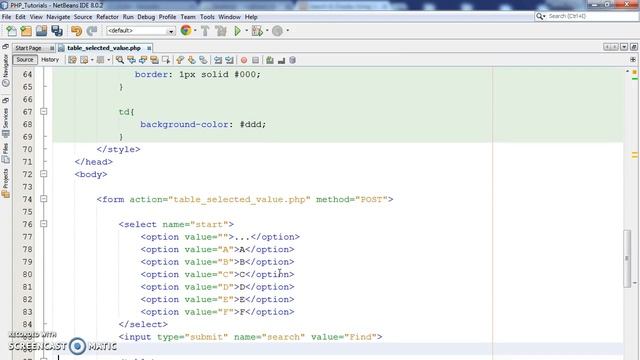The image size is (640, 360).
Task: Build project with the hammer icon
Action: point(205,31)
